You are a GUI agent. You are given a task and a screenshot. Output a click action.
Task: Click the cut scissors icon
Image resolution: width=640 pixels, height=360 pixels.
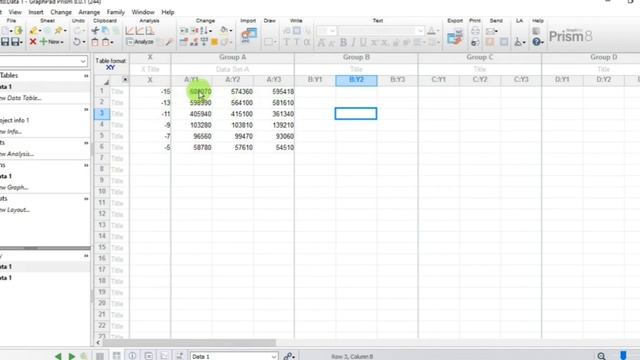[95, 31]
